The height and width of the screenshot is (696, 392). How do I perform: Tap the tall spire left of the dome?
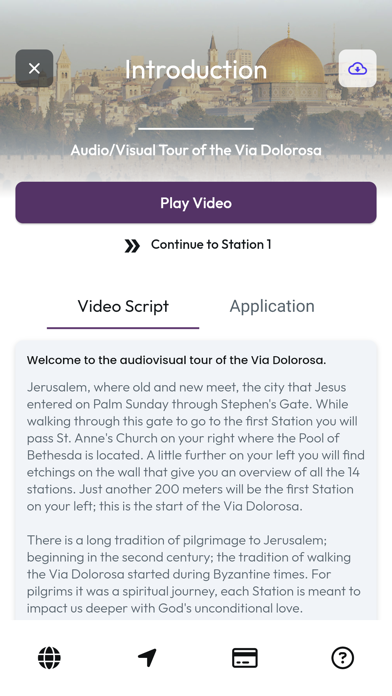[213, 53]
